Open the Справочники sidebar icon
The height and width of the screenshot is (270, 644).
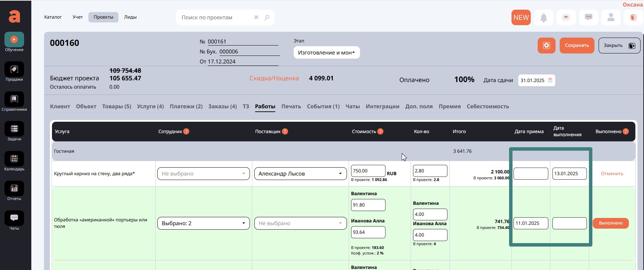(x=14, y=99)
